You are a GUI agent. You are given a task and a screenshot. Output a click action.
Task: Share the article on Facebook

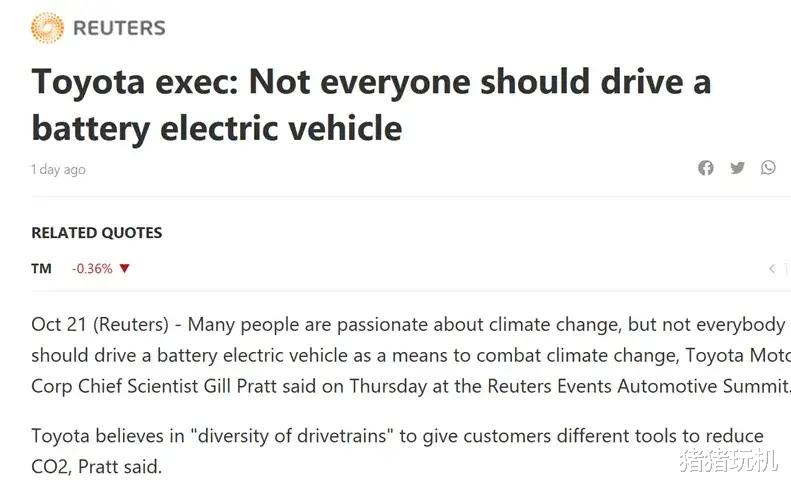point(706,168)
